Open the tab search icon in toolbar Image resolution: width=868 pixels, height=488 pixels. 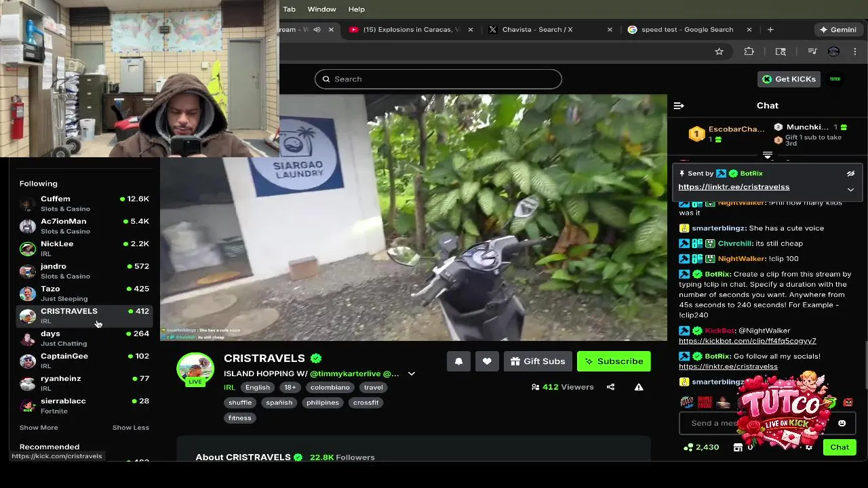[x=781, y=52]
